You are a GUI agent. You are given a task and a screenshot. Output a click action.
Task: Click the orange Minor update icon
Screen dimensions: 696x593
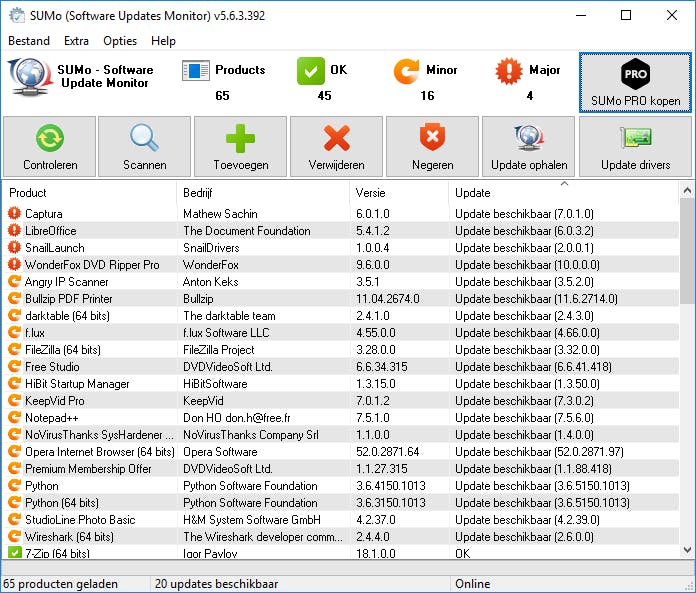(x=406, y=71)
